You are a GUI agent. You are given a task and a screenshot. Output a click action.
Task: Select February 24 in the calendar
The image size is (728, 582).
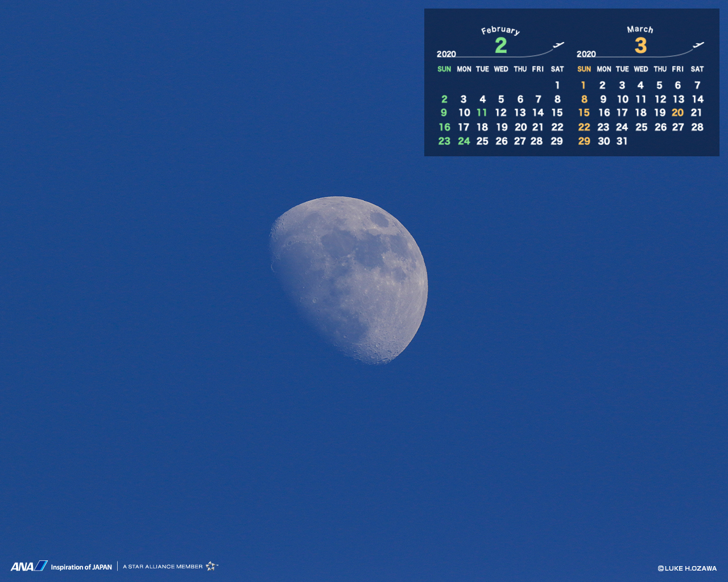tap(464, 141)
